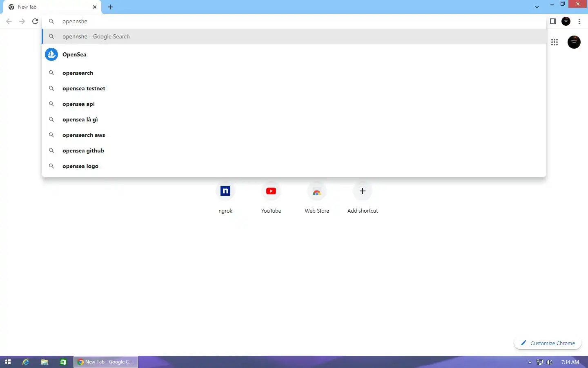This screenshot has width=588, height=368.
Task: Close the New Tab tab
Action: [x=95, y=7]
